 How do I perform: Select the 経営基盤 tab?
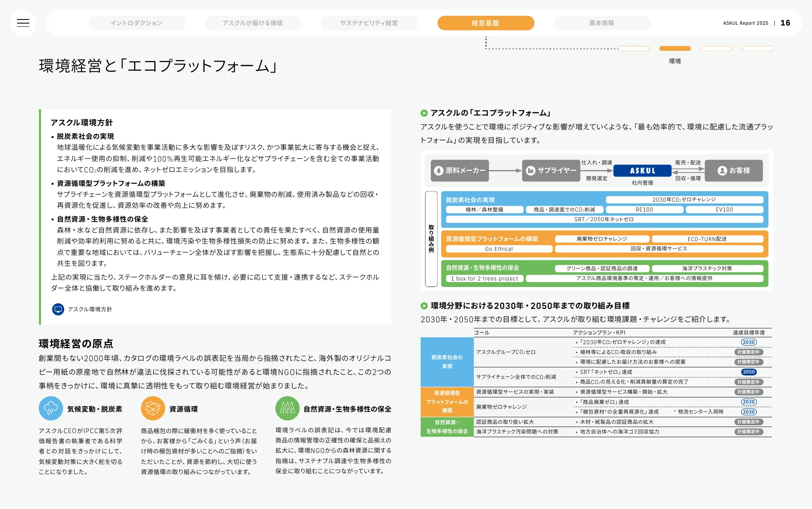click(486, 23)
